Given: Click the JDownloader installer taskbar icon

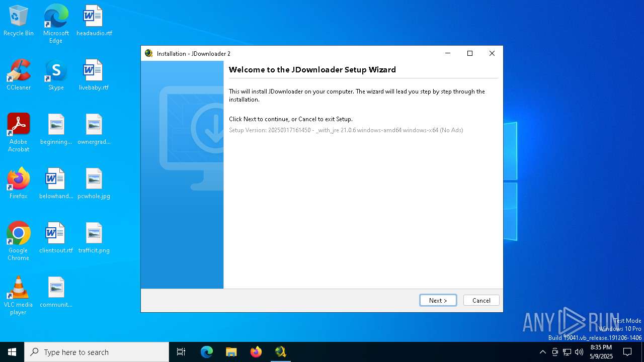Looking at the screenshot, I should (281, 352).
